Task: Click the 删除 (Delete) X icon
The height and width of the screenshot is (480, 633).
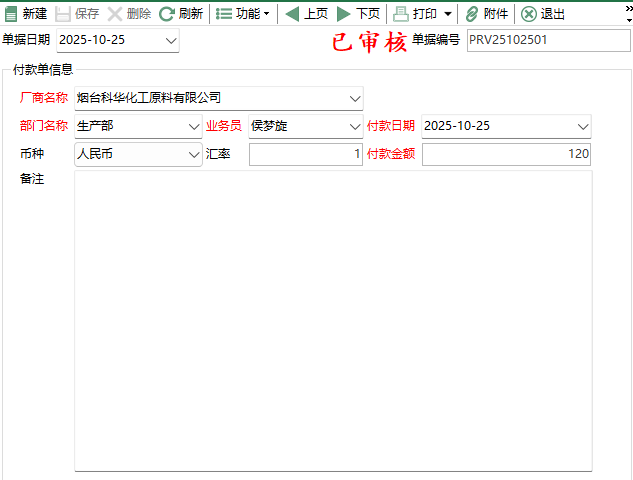Action: point(115,14)
